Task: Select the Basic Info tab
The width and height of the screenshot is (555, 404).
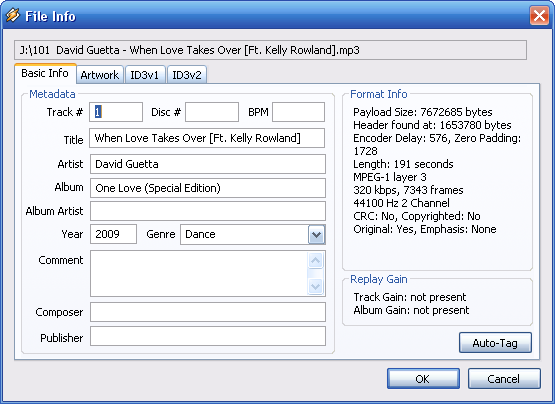Action: click(45, 73)
